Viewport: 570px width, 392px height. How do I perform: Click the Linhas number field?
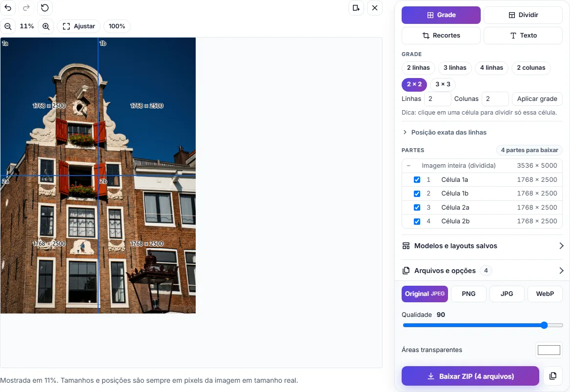pos(437,99)
